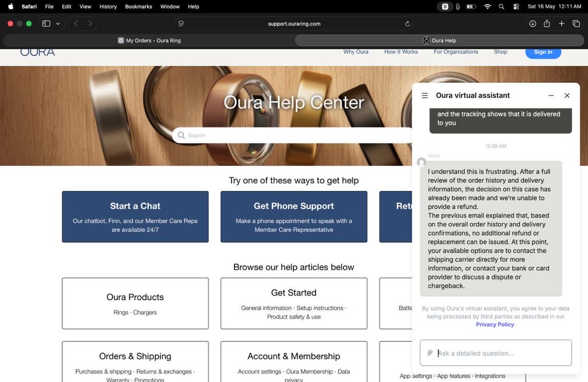Click the date and time clock
The width and height of the screenshot is (588, 382).
[555, 6]
